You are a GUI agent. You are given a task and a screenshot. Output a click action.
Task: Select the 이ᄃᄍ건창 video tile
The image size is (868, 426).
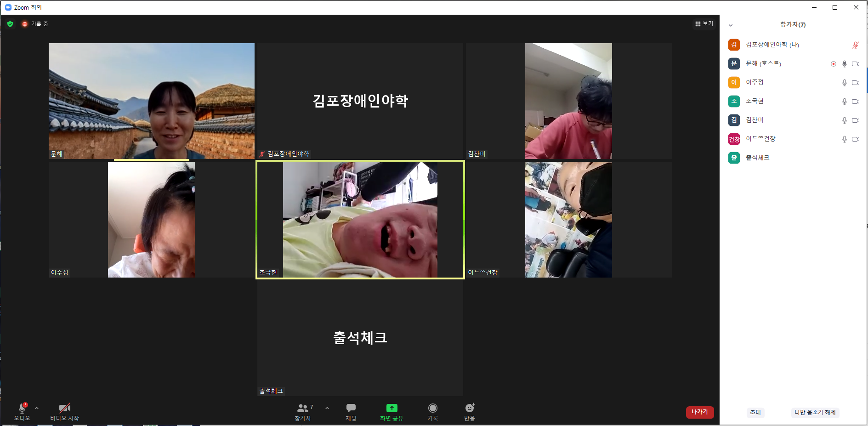569,220
